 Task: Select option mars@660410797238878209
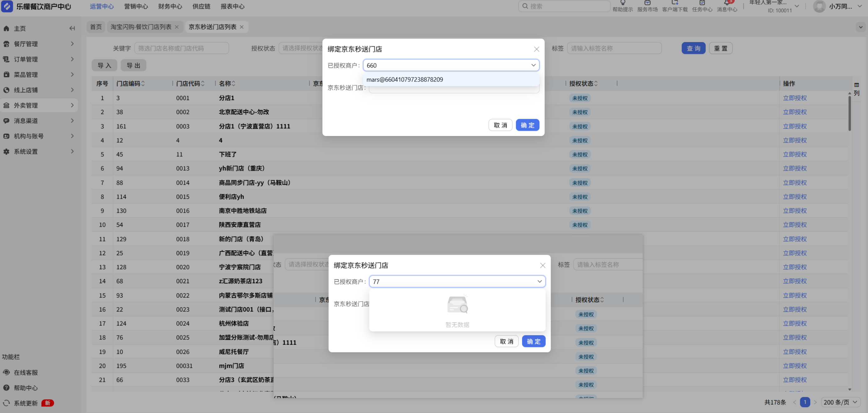click(451, 80)
